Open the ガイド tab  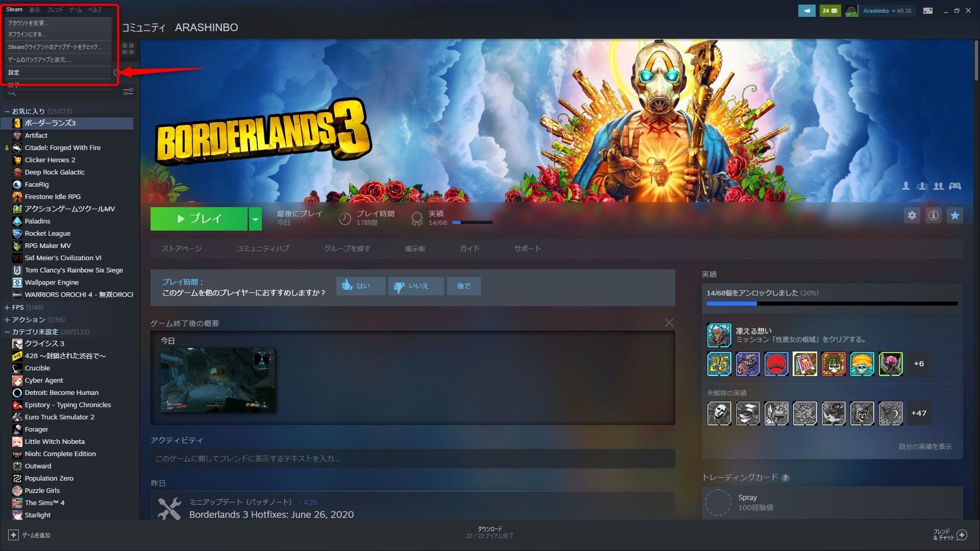469,248
